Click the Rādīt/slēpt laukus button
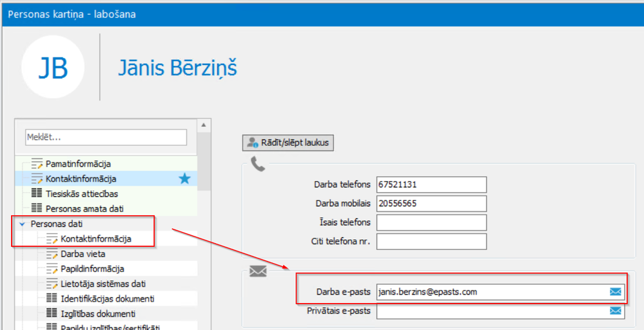Viewport: 644px width, 330px height. coord(288,143)
